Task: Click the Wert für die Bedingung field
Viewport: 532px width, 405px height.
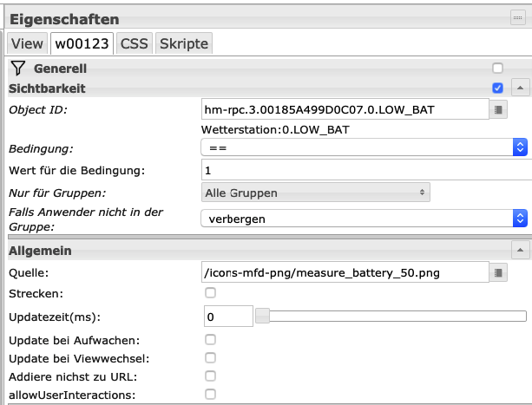Action: click(x=367, y=170)
